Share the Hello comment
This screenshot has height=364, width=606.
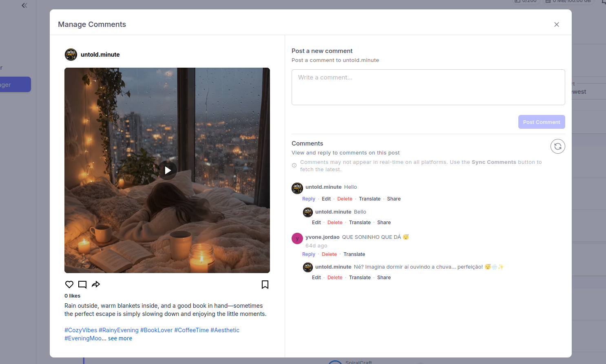pyautogui.click(x=394, y=199)
